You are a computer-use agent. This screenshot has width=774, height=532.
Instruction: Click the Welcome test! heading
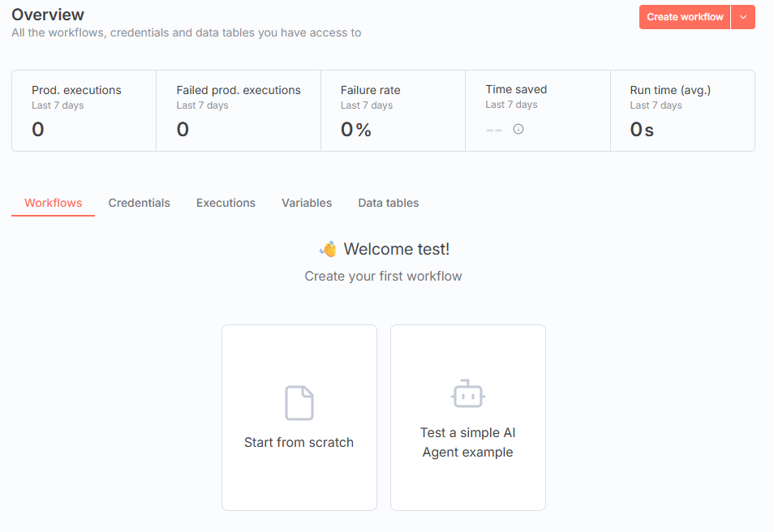(397, 249)
